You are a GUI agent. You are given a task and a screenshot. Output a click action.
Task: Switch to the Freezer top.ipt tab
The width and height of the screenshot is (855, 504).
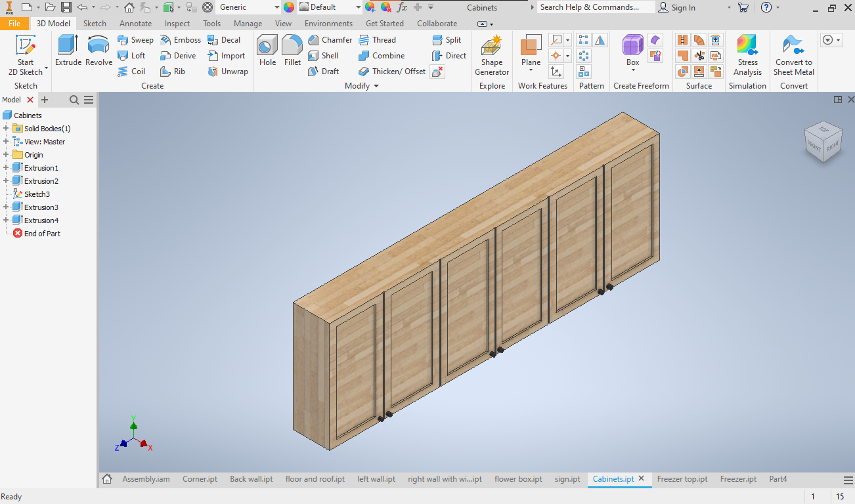(x=682, y=479)
